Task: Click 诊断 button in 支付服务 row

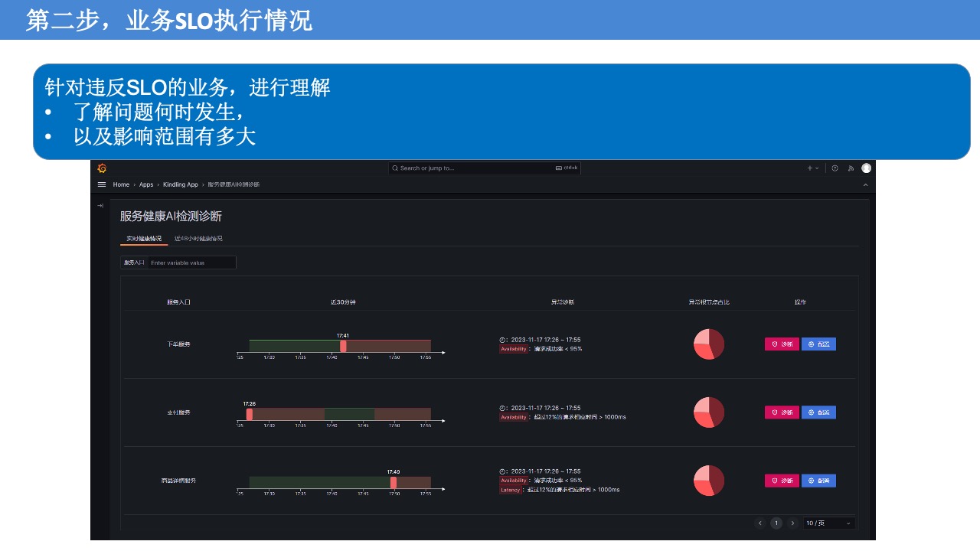Action: point(782,412)
